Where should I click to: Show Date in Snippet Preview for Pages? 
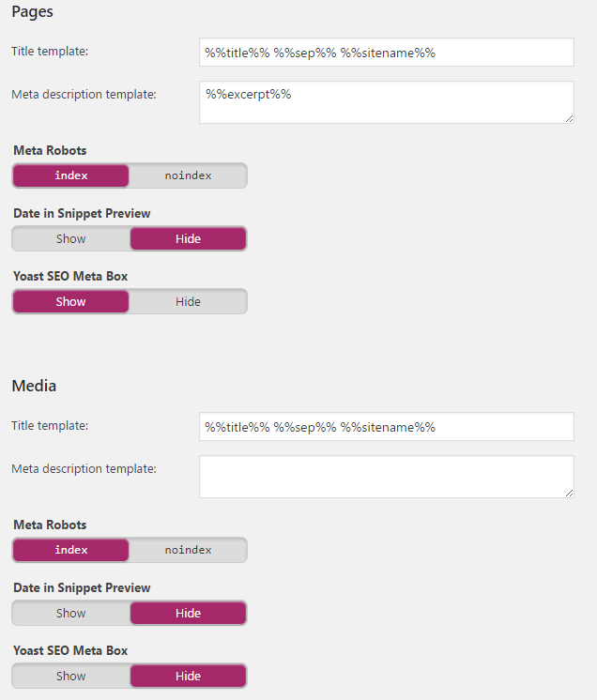pyautogui.click(x=70, y=238)
